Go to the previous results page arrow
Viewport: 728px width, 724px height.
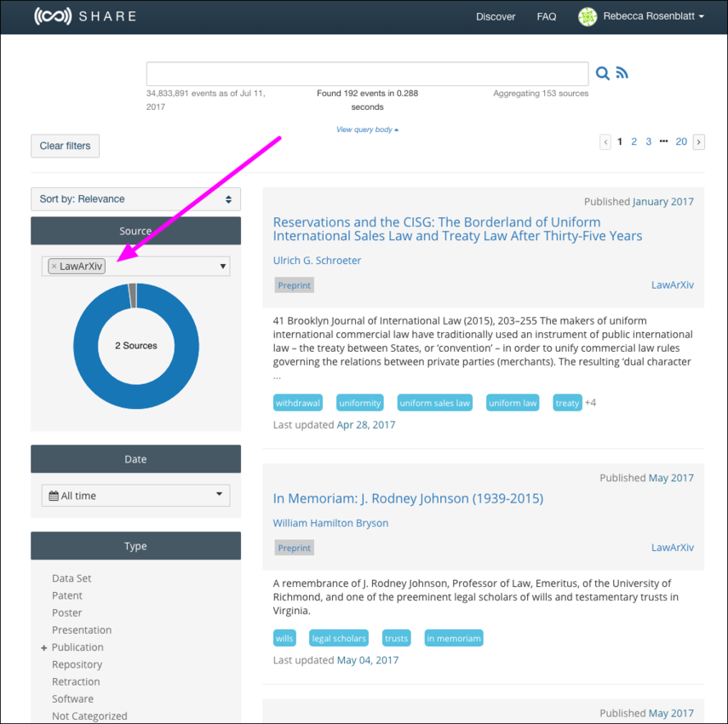tap(605, 141)
